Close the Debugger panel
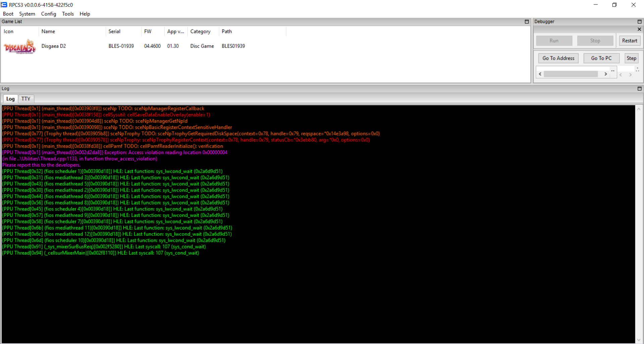644x344 pixels. [x=639, y=29]
